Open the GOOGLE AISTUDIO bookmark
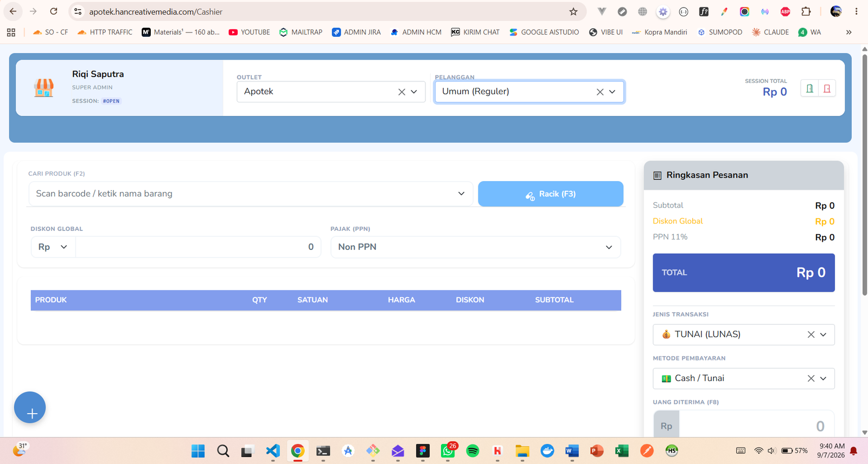This screenshot has height=464, width=868. tap(544, 33)
